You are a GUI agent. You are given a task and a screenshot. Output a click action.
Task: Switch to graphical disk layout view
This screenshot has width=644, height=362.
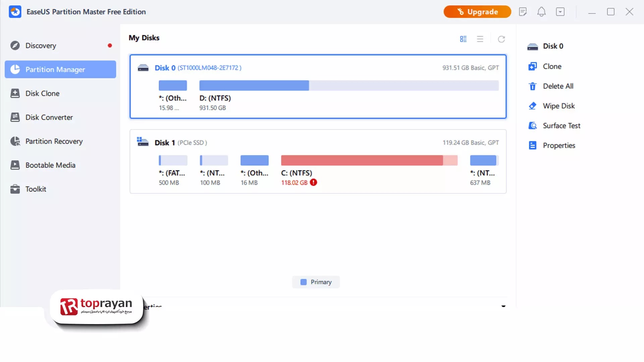(463, 39)
